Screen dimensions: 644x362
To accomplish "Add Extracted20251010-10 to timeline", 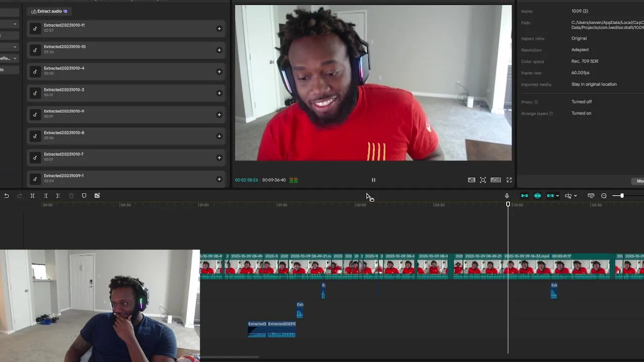I will (219, 50).
